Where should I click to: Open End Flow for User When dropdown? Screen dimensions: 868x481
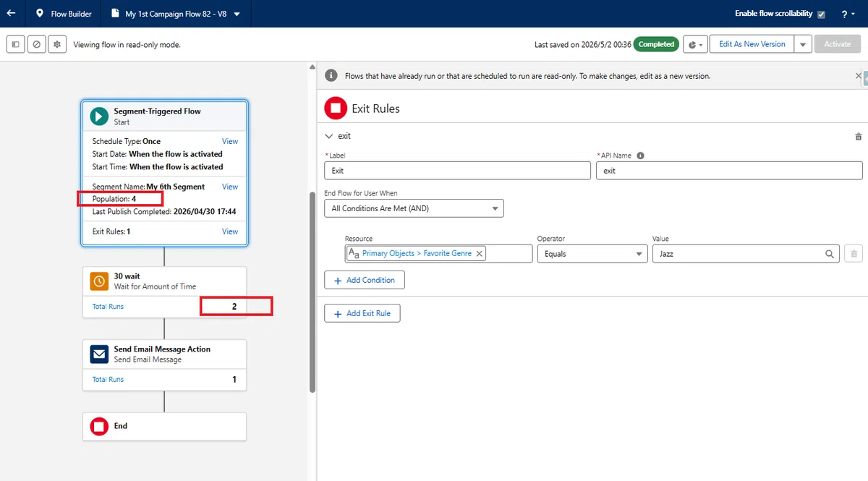(414, 208)
